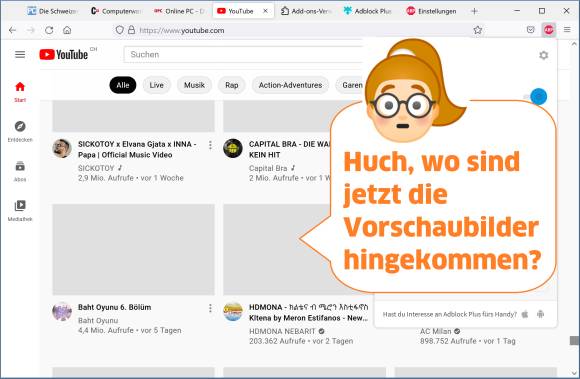Click the HDMONA NEBARIT channel avatar
This screenshot has width=580, height=379.
[233, 311]
